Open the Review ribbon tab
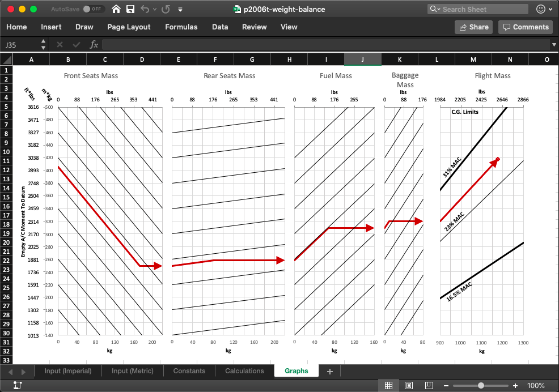 tap(254, 27)
